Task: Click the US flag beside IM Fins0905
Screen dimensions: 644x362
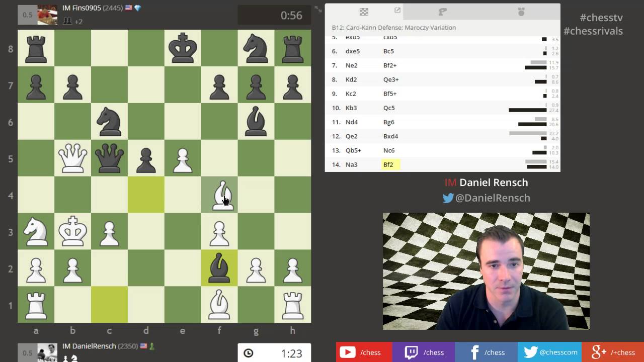Action: [130, 8]
